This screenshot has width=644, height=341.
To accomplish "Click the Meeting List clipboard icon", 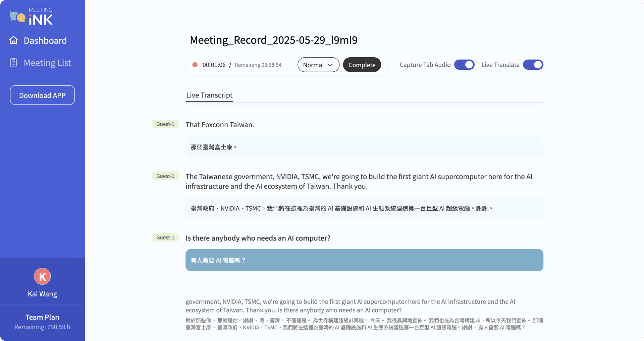I will [x=13, y=63].
